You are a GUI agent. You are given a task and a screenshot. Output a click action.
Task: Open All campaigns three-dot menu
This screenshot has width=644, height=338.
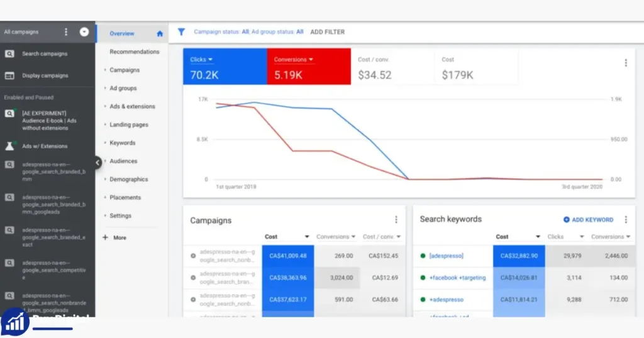pos(65,32)
